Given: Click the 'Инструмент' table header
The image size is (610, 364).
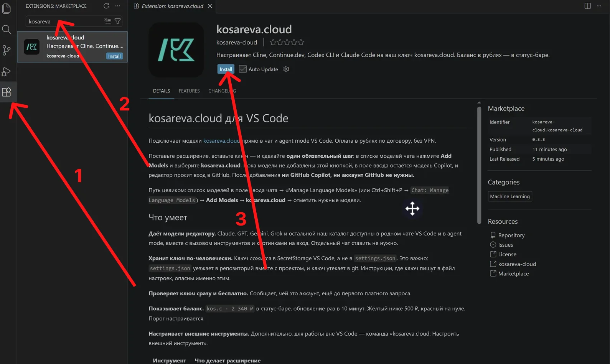Looking at the screenshot, I should [169, 361].
